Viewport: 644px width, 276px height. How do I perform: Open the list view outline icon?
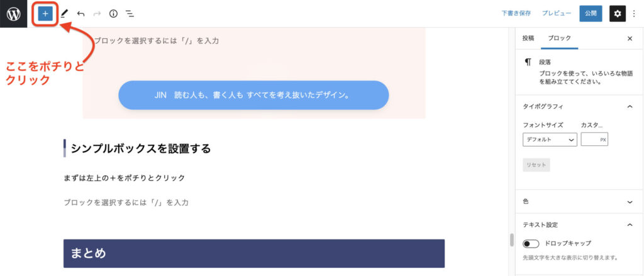coord(130,14)
